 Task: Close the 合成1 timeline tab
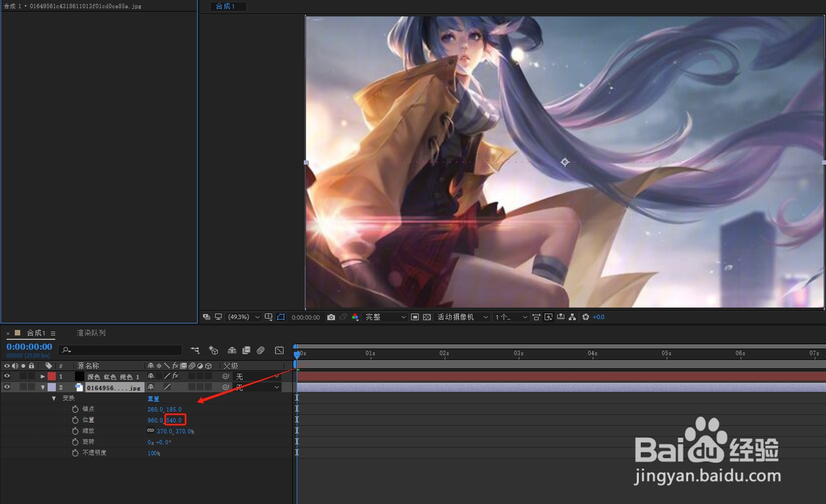click(8, 333)
